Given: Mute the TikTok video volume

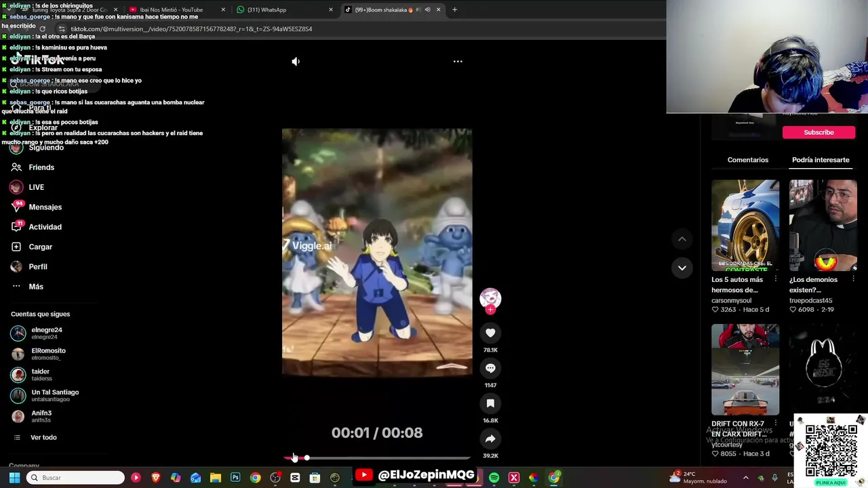Looking at the screenshot, I should (296, 61).
